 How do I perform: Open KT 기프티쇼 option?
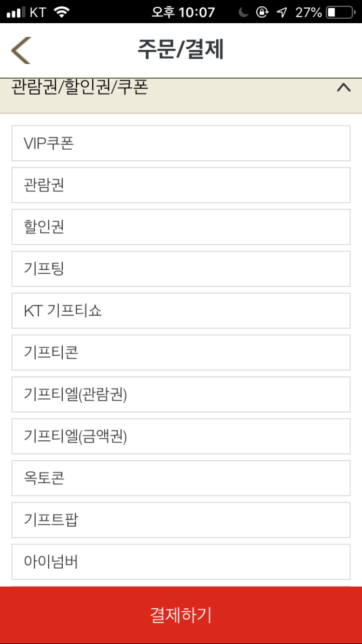point(181,310)
